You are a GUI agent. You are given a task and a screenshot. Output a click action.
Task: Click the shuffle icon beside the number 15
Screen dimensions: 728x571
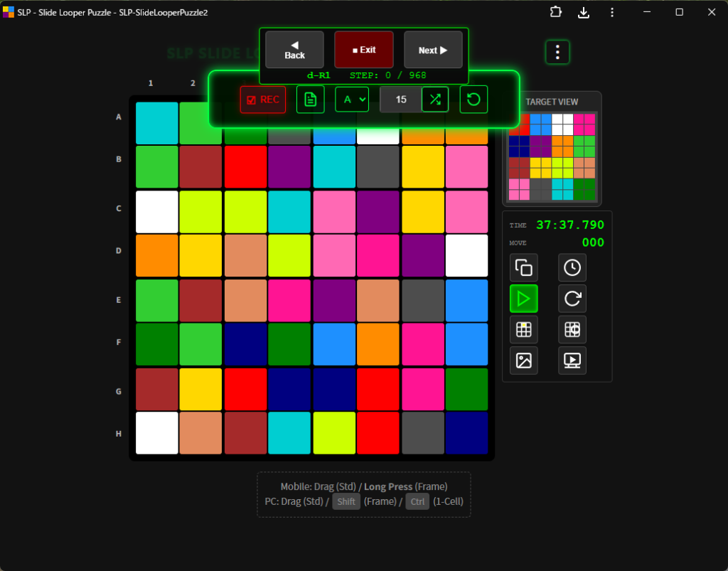coord(435,100)
